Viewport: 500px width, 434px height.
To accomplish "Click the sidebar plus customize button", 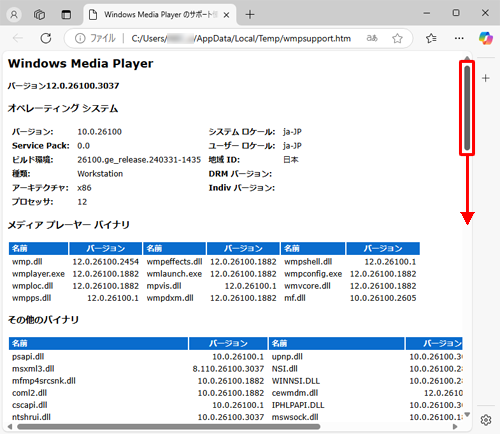I will coord(486,78).
